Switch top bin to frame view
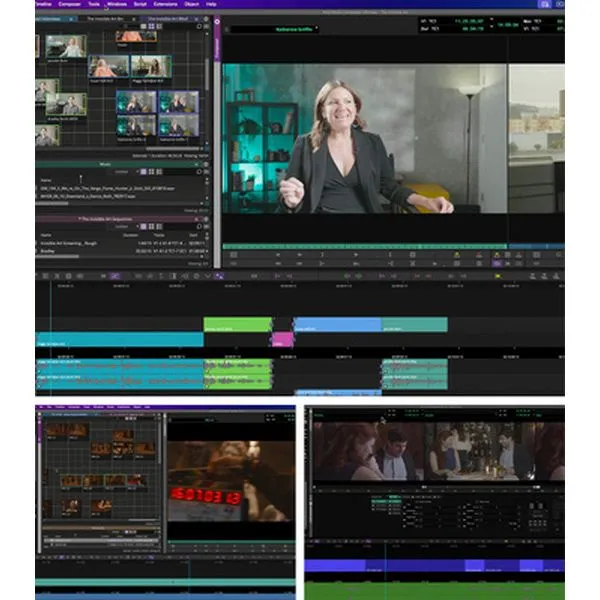 [x=152, y=26]
